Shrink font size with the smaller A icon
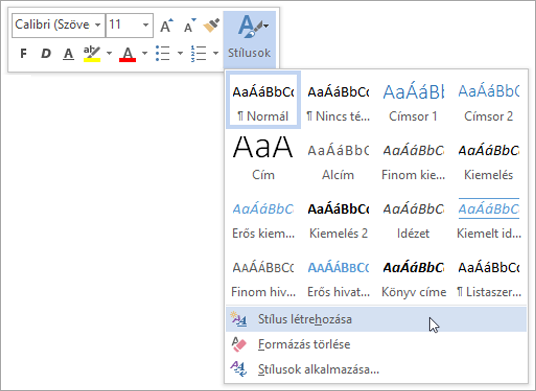The image size is (536, 391). [x=190, y=25]
